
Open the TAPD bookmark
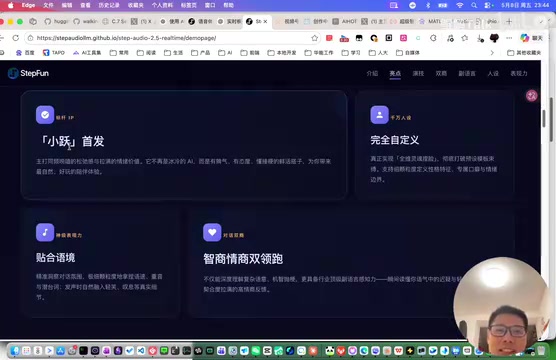(x=54, y=52)
